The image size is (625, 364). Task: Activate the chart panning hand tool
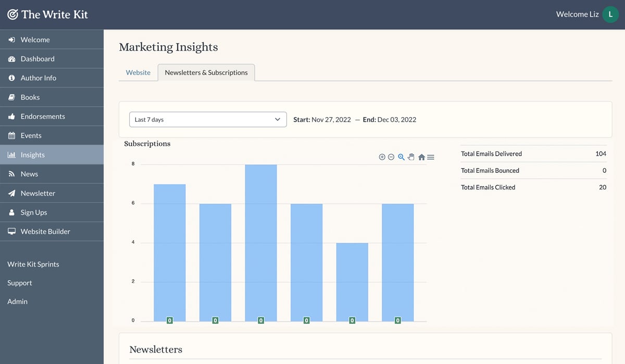click(411, 157)
